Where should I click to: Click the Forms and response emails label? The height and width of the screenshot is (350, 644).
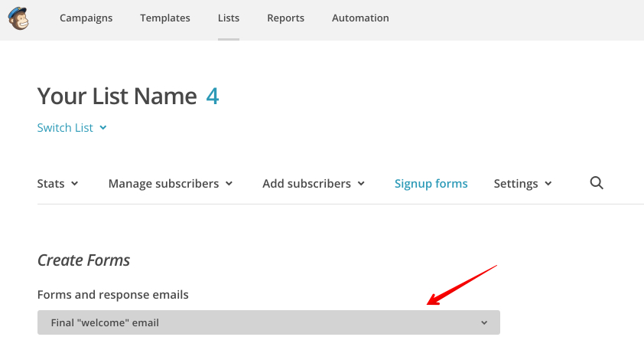pyautogui.click(x=113, y=295)
